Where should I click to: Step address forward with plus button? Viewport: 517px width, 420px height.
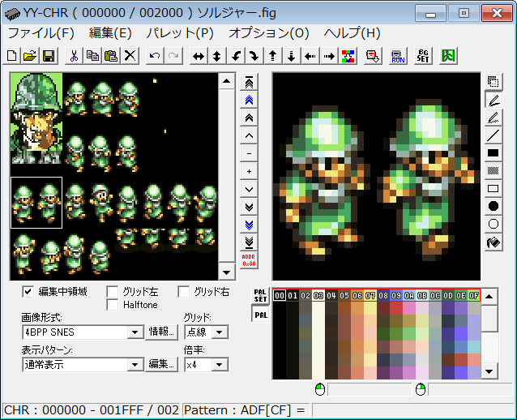(x=249, y=171)
